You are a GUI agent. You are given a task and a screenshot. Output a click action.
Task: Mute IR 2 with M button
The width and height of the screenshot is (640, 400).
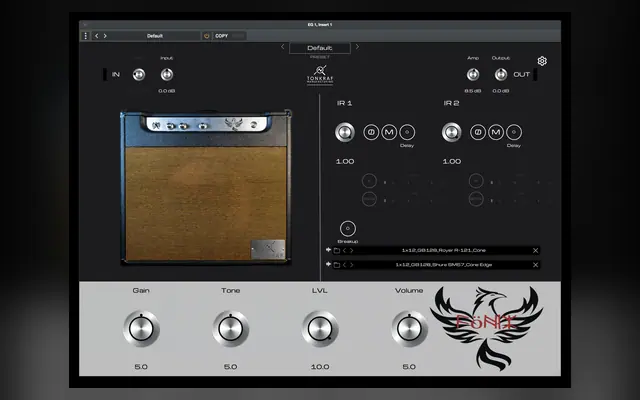496,132
